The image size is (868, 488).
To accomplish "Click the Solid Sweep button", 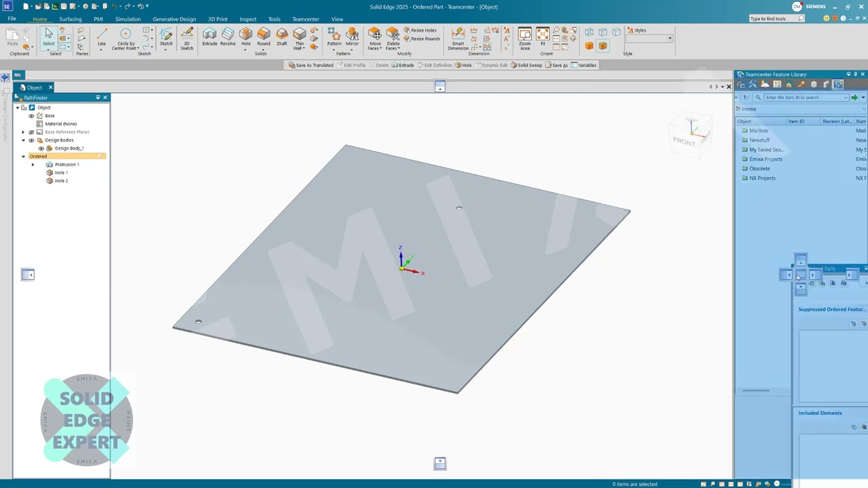I will (x=526, y=65).
